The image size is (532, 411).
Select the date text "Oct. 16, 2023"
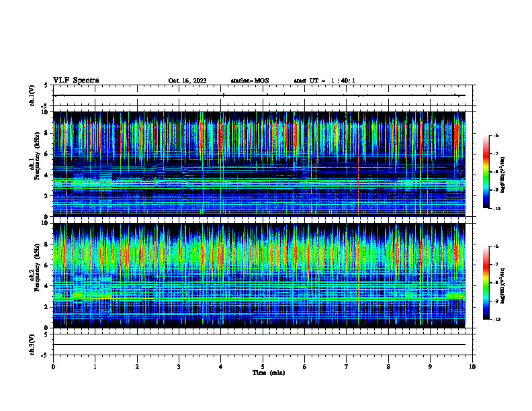187,81
